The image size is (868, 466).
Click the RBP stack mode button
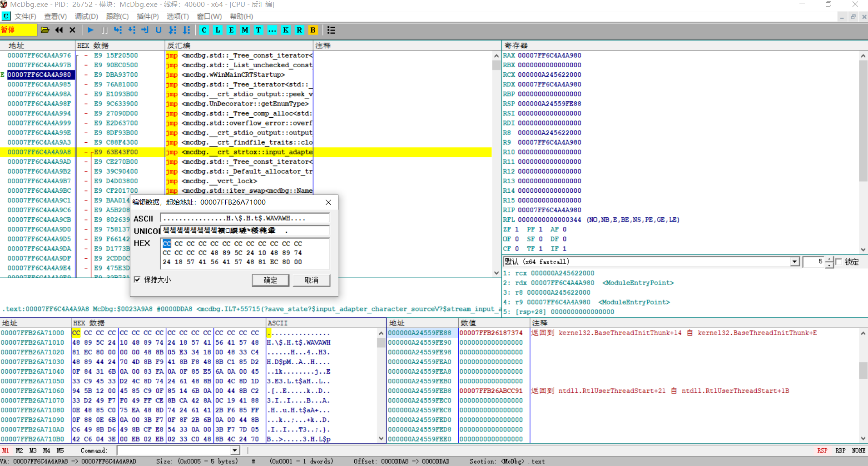[840, 451]
